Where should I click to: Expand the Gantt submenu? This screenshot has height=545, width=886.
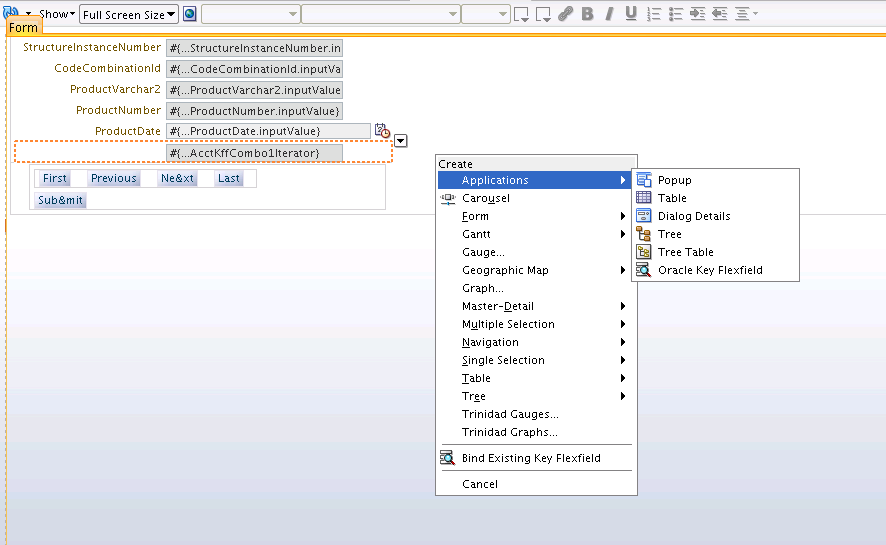(x=534, y=234)
